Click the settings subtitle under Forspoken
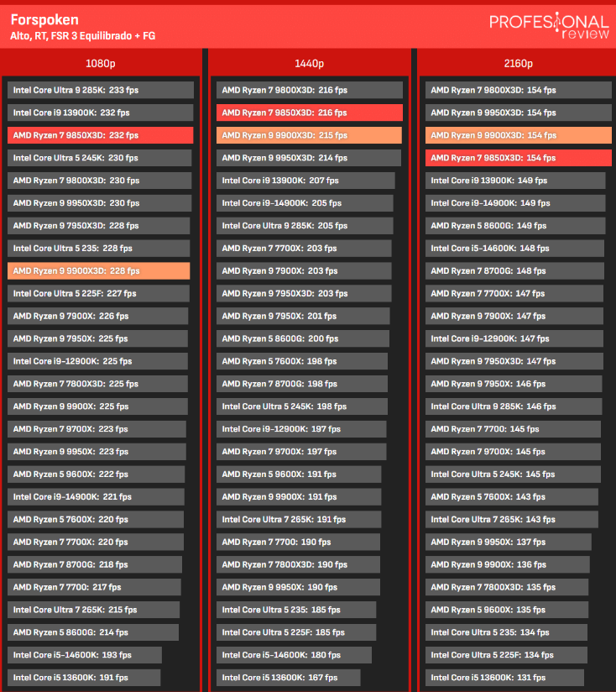Screen dimensions: 616x692 click(82, 36)
